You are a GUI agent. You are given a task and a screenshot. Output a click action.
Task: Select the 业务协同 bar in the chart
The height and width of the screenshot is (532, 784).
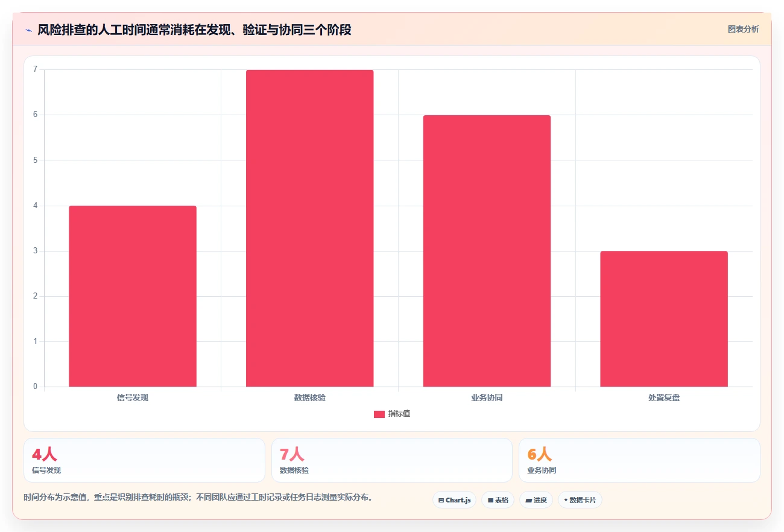(x=487, y=251)
